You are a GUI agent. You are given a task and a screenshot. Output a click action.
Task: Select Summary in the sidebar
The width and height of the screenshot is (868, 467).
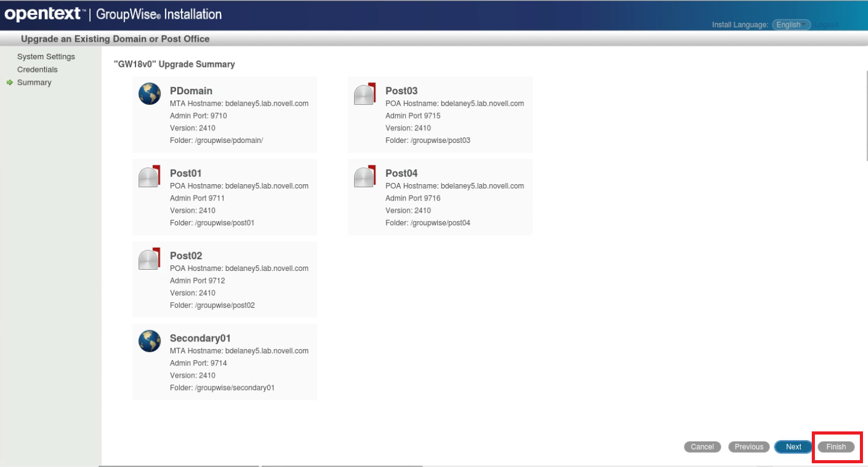point(34,82)
